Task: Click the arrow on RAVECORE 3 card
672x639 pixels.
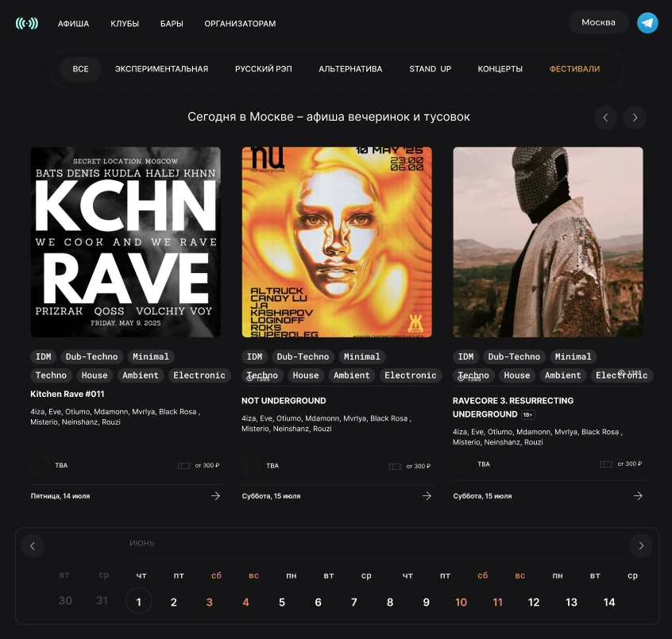Action: point(638,495)
